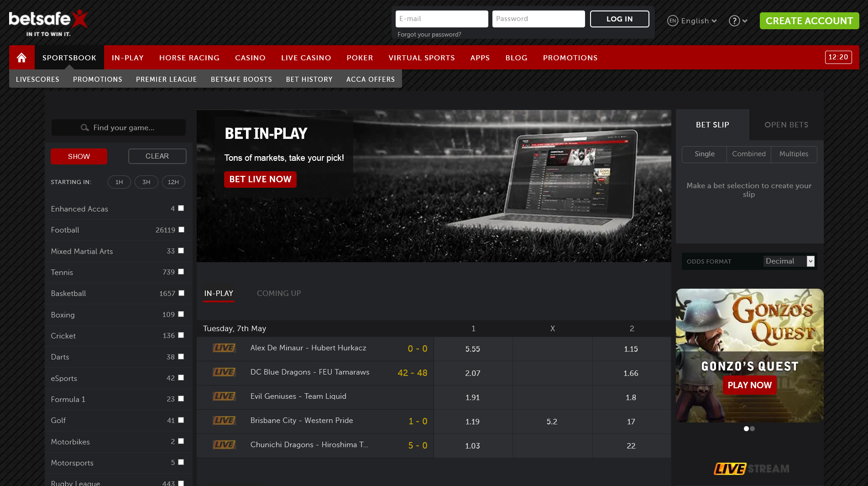Tick the Formula 1 checkbox
Screen dimensions: 868x486
pyautogui.click(x=181, y=399)
